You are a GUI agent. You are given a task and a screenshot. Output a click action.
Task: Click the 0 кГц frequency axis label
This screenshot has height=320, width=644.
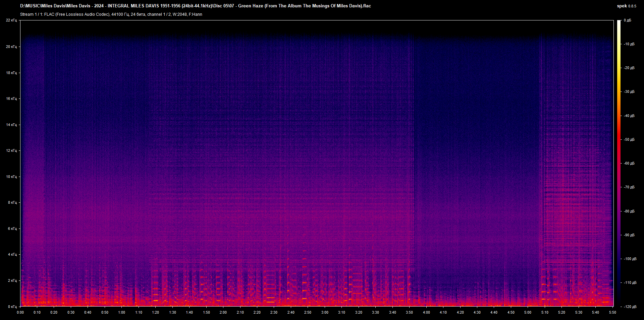pyautogui.click(x=12, y=307)
